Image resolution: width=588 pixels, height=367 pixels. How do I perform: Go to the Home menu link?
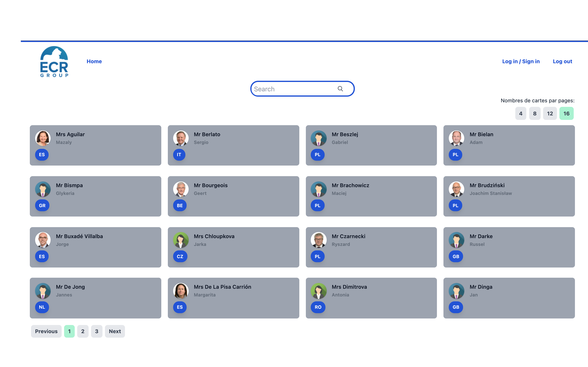94,61
